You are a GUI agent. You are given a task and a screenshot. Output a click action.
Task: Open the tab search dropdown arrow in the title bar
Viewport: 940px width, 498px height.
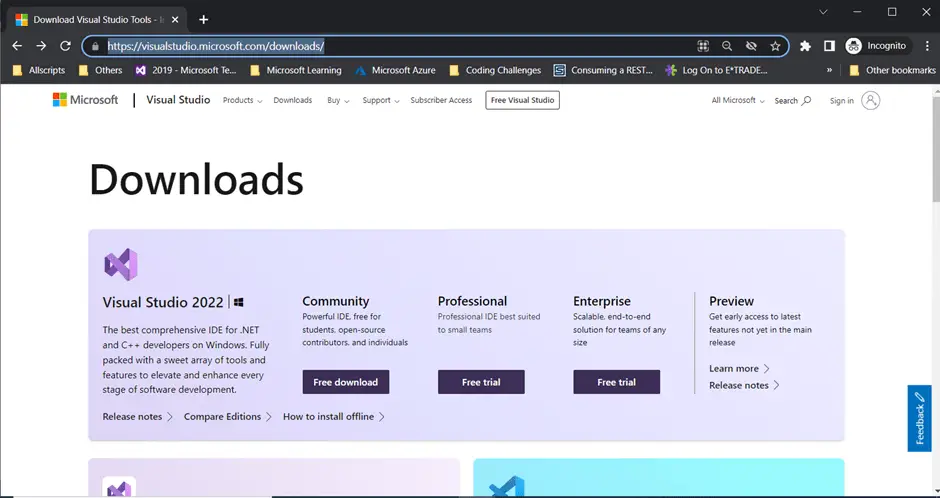[823, 12]
